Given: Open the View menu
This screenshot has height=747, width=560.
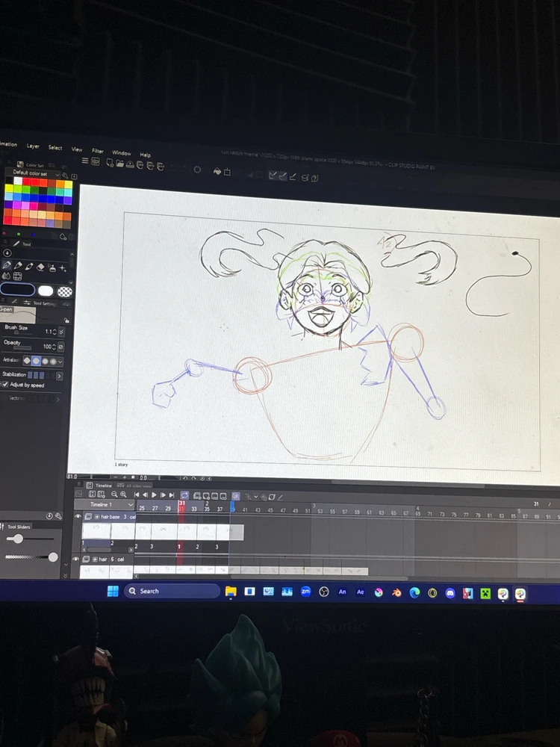Looking at the screenshot, I should point(77,149).
